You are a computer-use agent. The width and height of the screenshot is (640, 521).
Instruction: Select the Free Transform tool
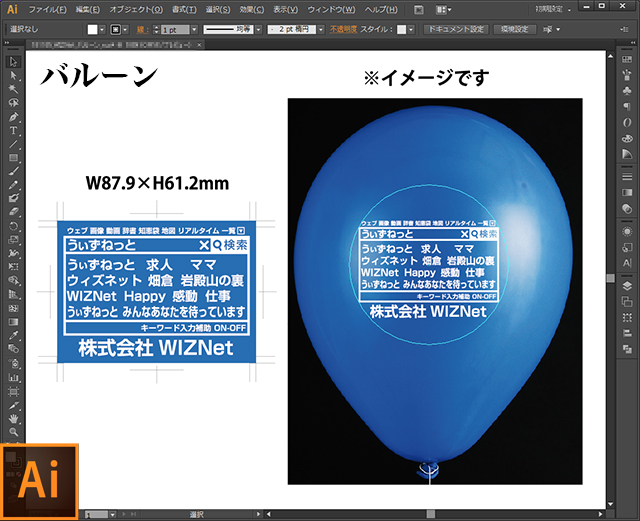pos(13,267)
